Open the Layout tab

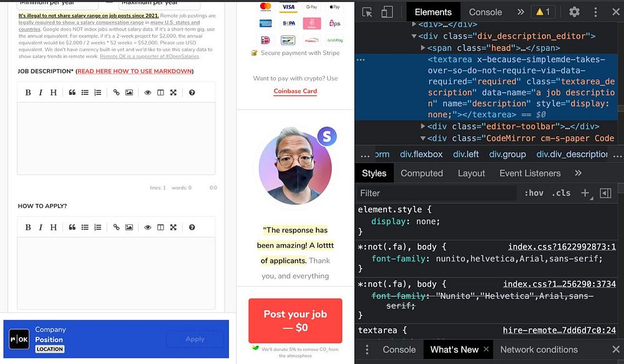(471, 173)
